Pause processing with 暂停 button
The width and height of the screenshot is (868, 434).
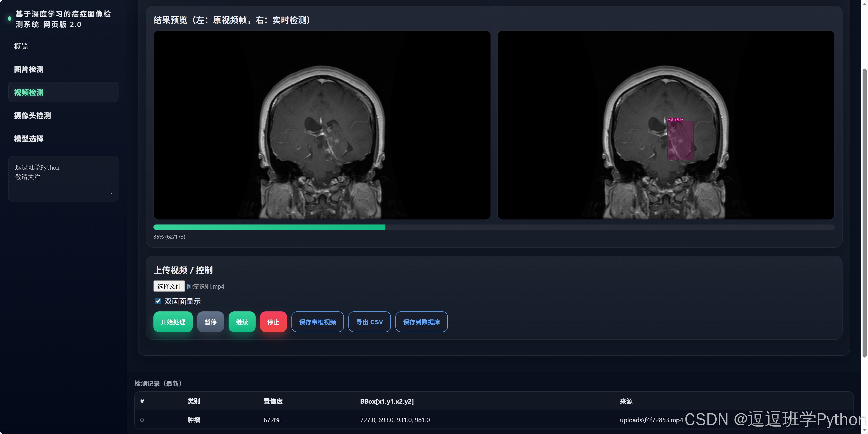point(210,322)
